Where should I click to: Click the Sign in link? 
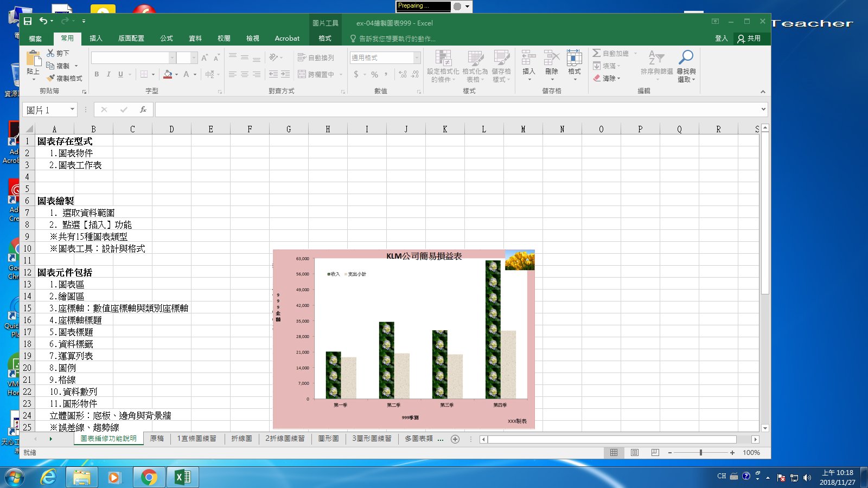[721, 38]
